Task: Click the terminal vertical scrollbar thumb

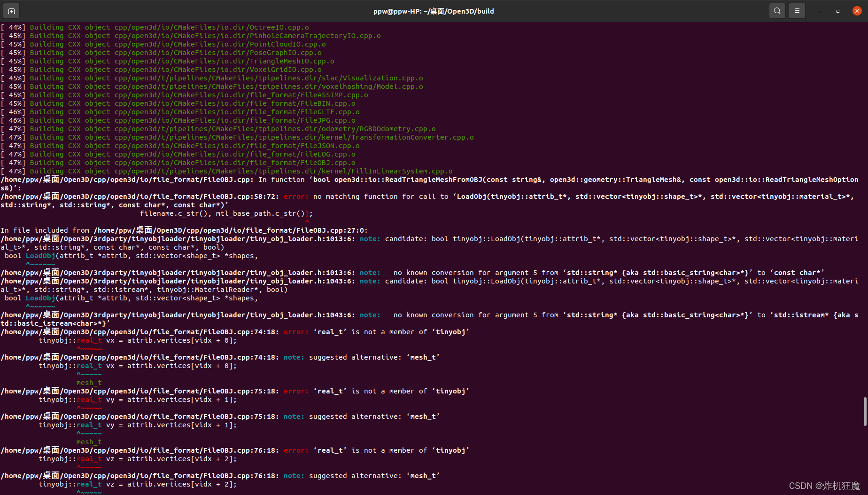Action: [865, 412]
